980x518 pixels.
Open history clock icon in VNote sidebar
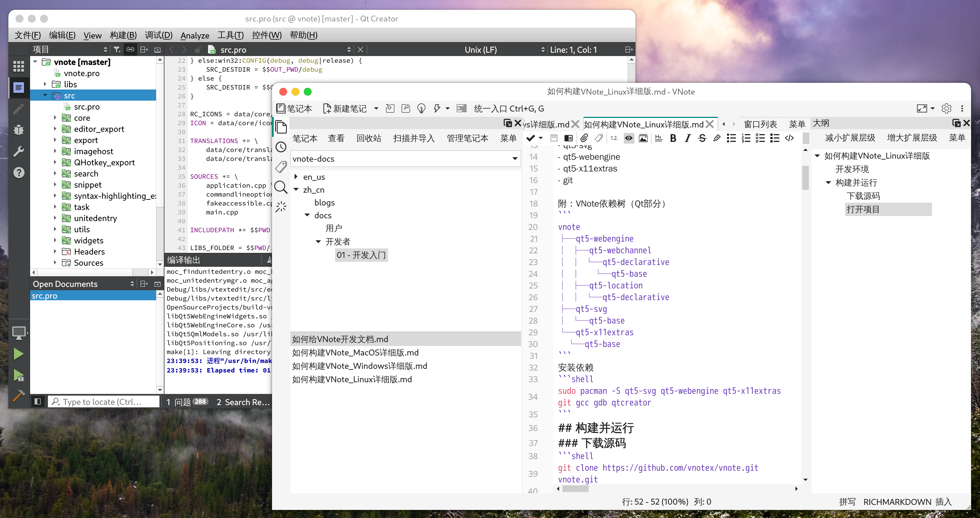coord(281,147)
